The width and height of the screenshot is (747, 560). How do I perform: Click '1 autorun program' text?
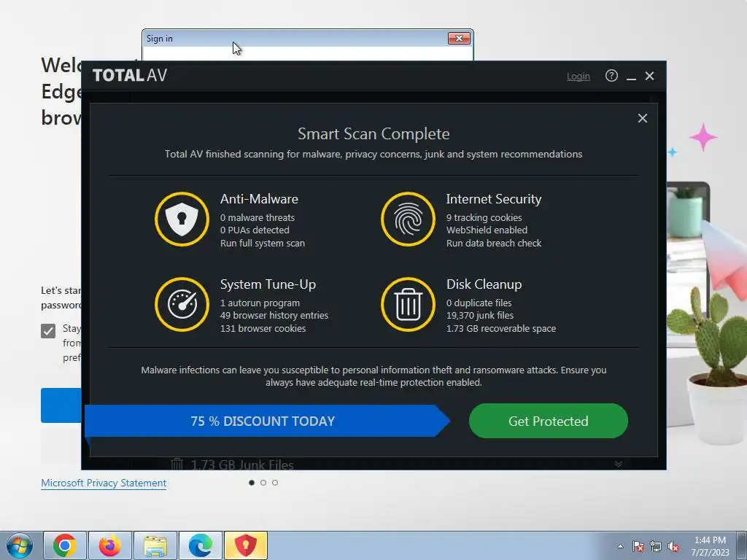point(260,303)
